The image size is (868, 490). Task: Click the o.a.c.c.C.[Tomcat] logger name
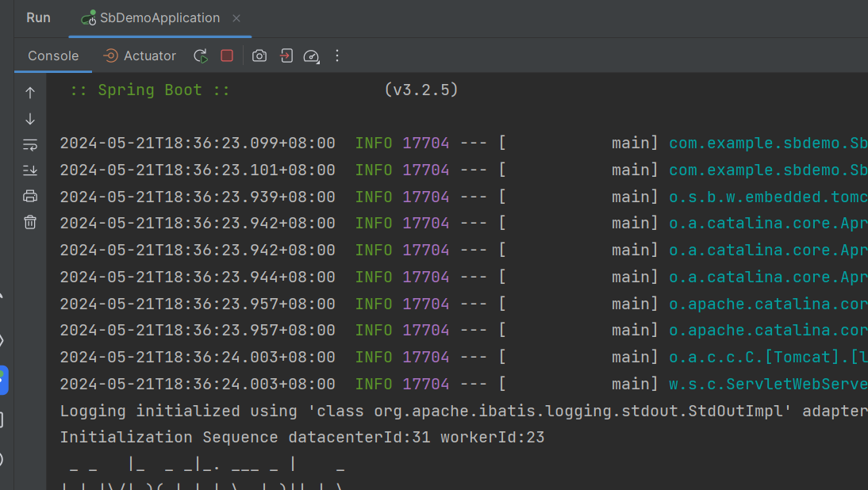pos(768,358)
